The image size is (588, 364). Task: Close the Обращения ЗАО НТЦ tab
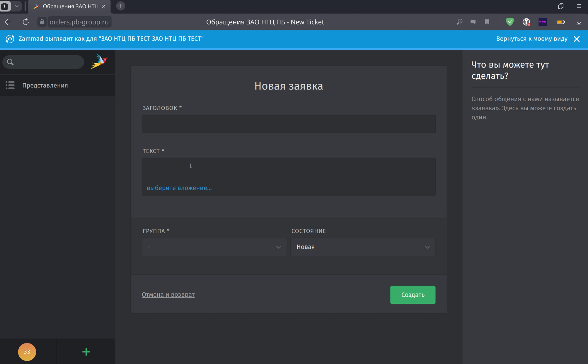tap(103, 6)
